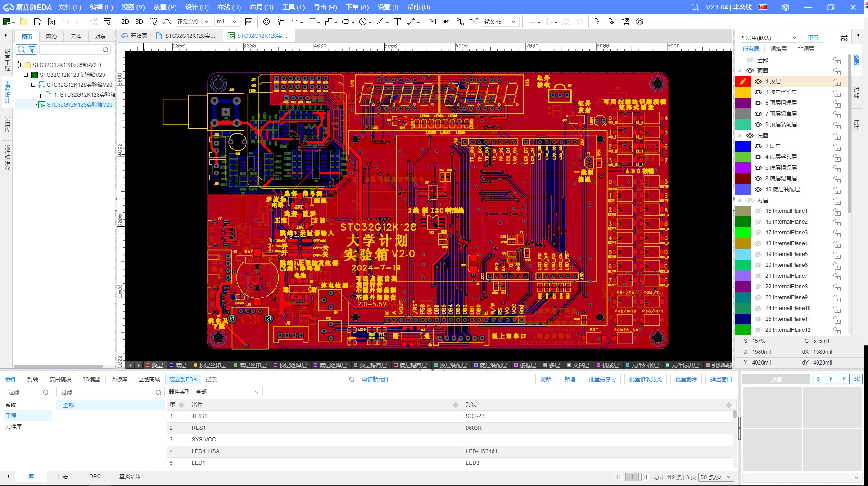
Task: Switch to the 网络 tab
Action: 51,36
